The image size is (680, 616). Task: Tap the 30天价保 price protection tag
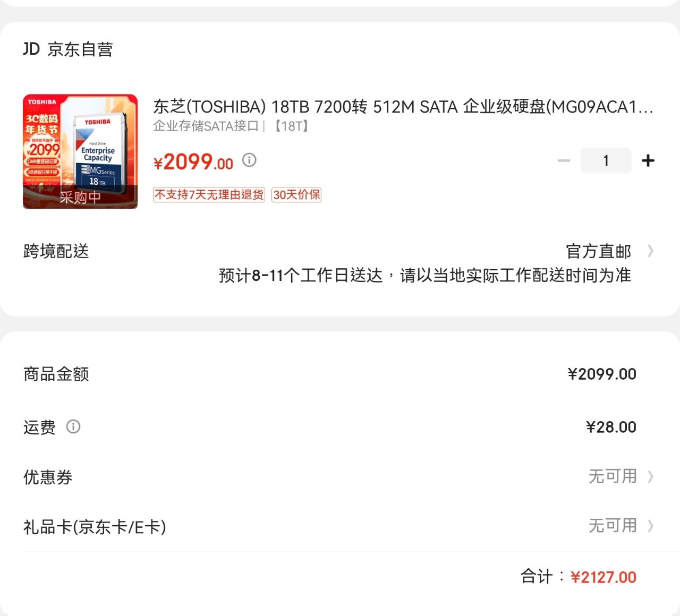pos(296,195)
